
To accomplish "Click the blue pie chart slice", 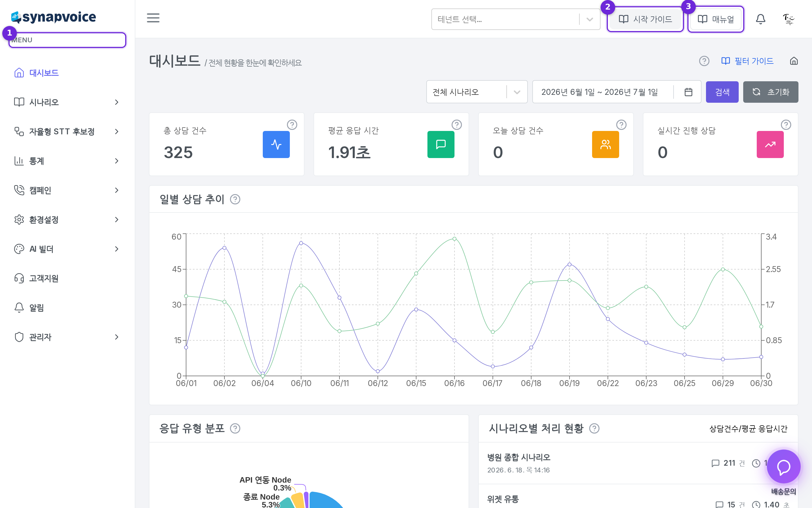I will point(324,501).
